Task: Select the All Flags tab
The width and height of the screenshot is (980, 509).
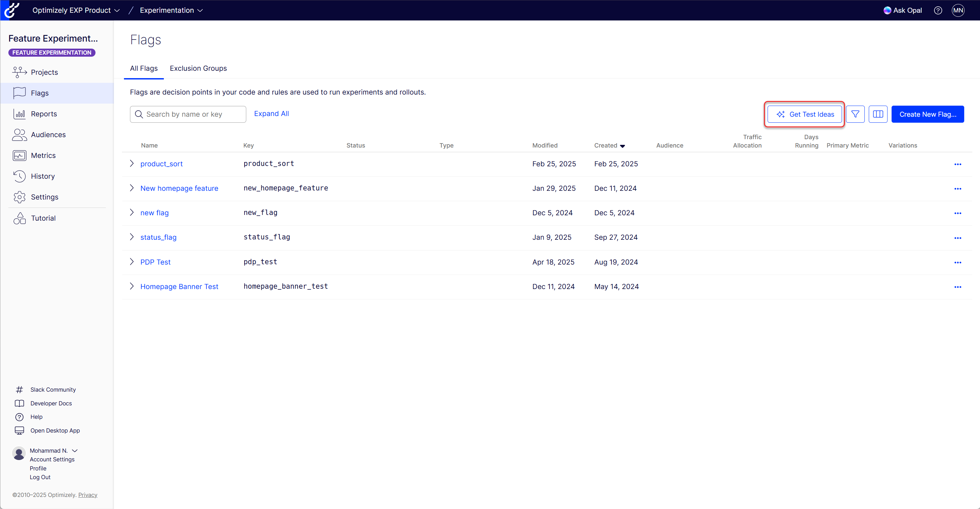Action: [x=143, y=68]
